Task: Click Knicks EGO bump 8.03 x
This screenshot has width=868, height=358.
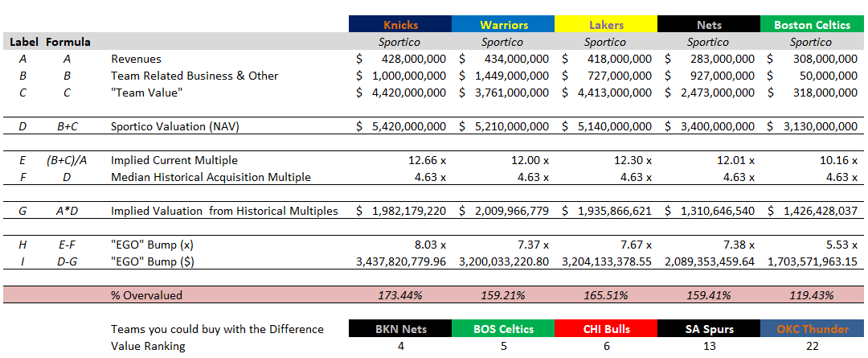Action: (429, 245)
